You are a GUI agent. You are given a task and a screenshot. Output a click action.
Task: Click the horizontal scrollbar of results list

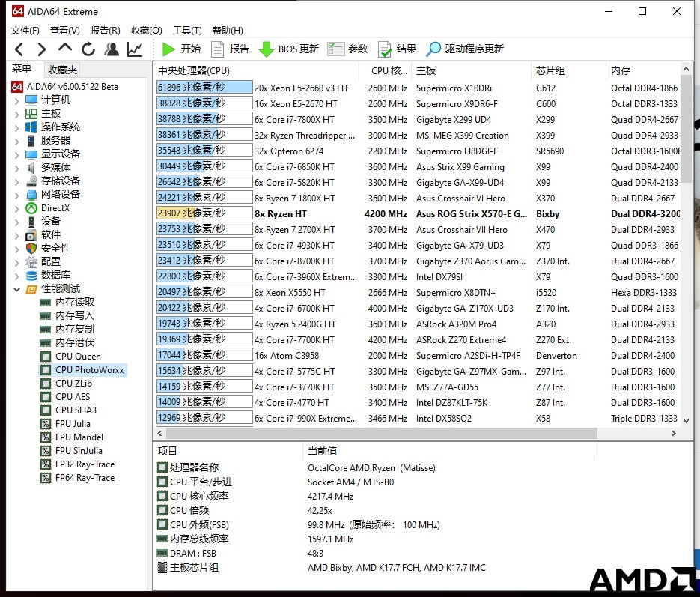(x=382, y=433)
